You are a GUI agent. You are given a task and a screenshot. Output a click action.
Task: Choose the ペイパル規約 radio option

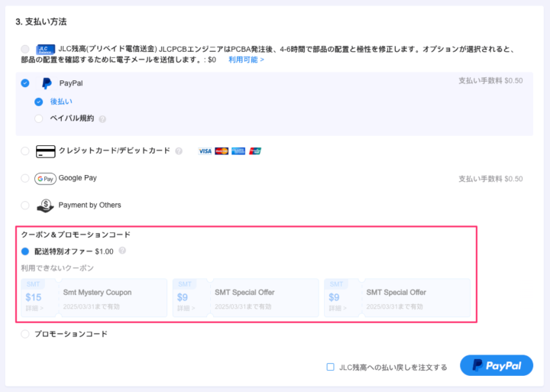(x=39, y=118)
